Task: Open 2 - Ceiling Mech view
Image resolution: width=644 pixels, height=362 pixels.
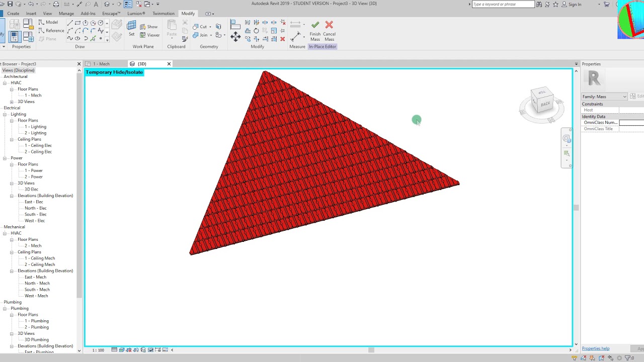Action: coord(40,264)
